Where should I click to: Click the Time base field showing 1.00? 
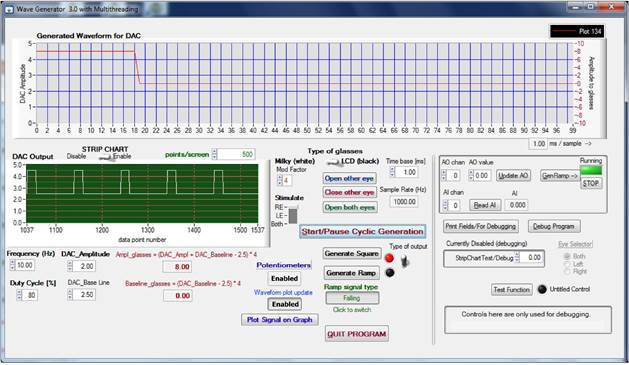click(407, 172)
